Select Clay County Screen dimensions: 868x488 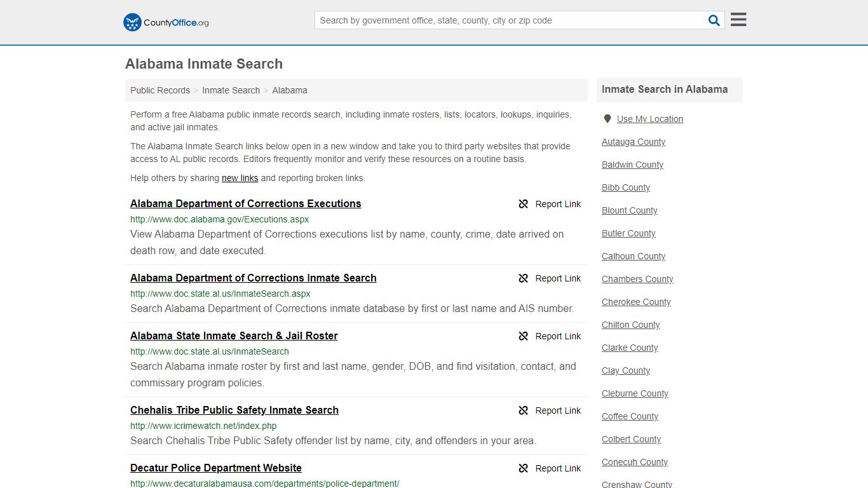[626, 370]
